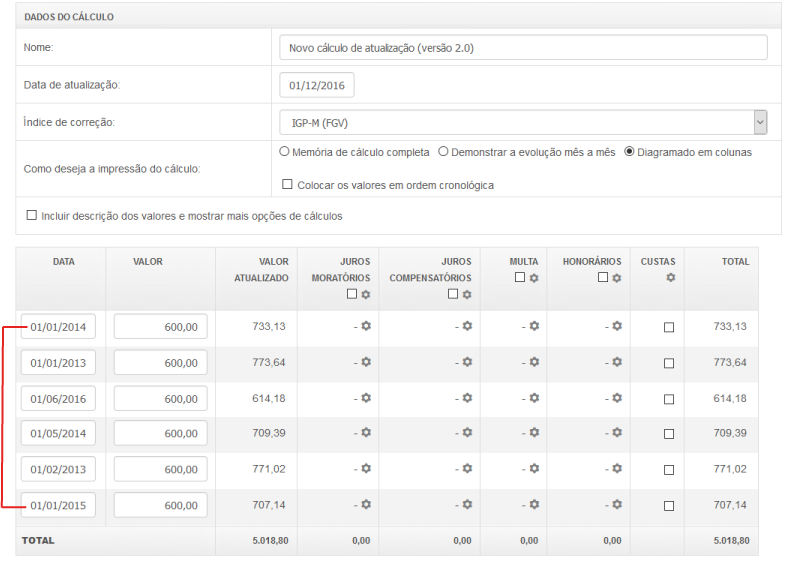Check Custas box for row 01/01/2014
This screenshot has width=786, height=561.
(x=669, y=327)
